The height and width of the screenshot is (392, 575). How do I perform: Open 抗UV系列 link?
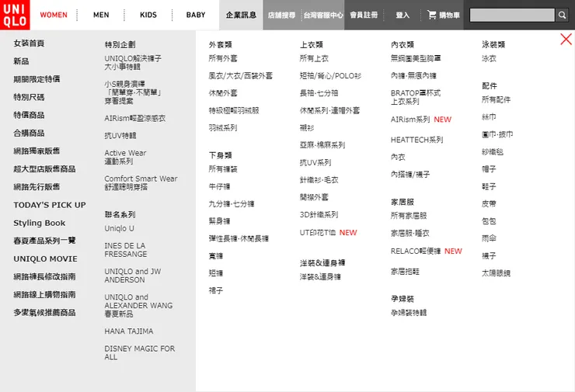[x=315, y=162]
